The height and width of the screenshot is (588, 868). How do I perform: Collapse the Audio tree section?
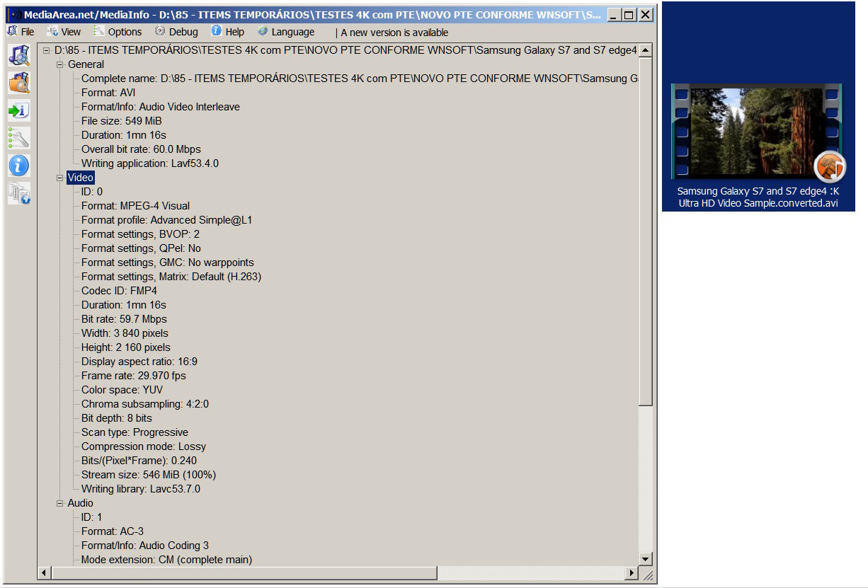coord(60,503)
